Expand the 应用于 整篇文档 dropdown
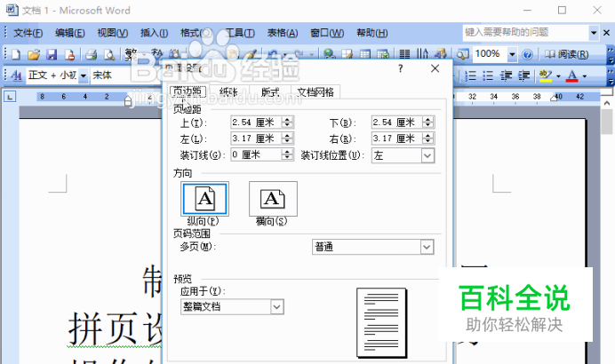Image resolution: width=615 pixels, height=364 pixels. (277, 307)
